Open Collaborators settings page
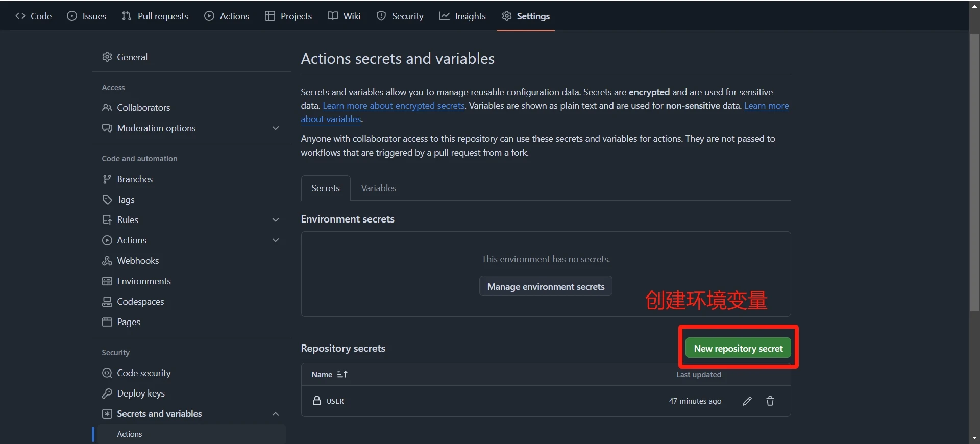 (x=143, y=107)
